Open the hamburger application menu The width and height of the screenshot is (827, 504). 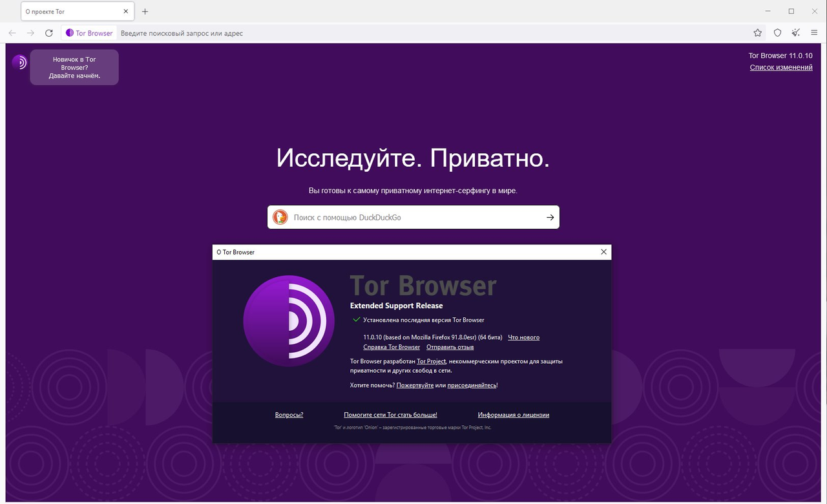815,33
